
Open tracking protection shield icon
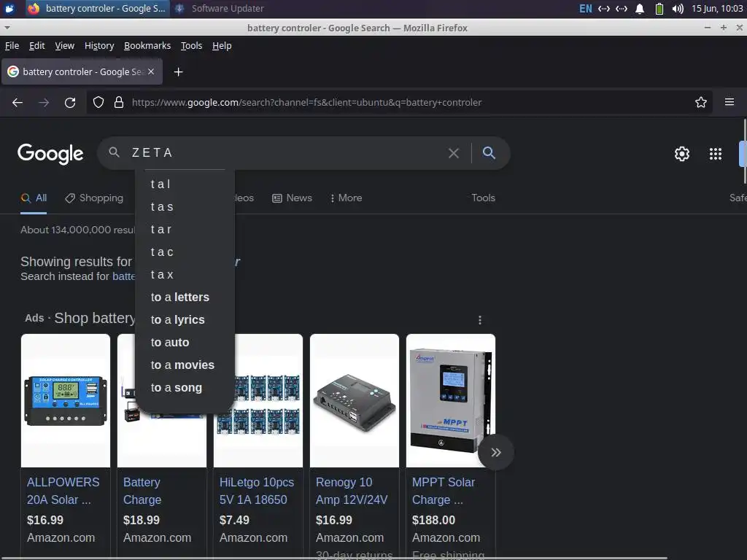pyautogui.click(x=98, y=102)
